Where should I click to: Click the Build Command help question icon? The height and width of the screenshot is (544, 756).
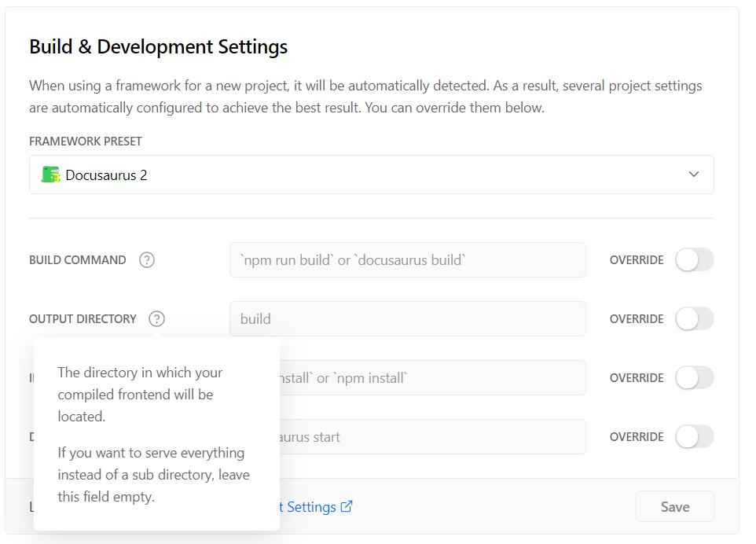(x=147, y=260)
